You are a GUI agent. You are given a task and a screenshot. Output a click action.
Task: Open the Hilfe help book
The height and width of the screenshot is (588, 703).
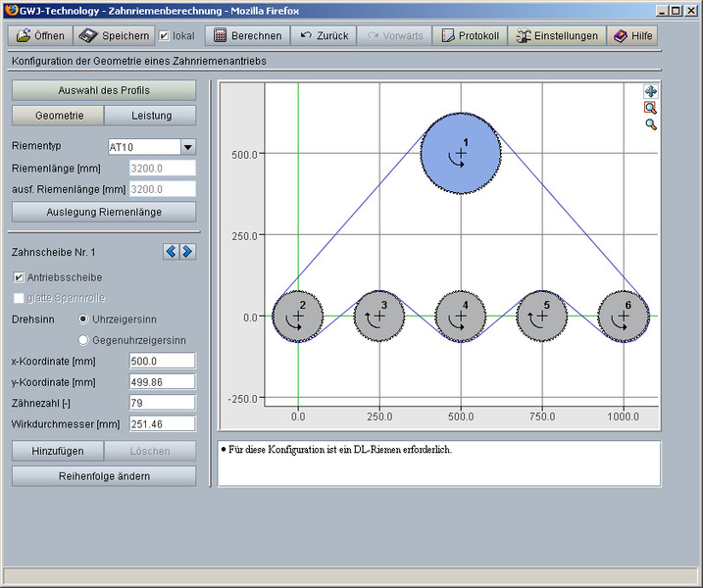point(632,36)
